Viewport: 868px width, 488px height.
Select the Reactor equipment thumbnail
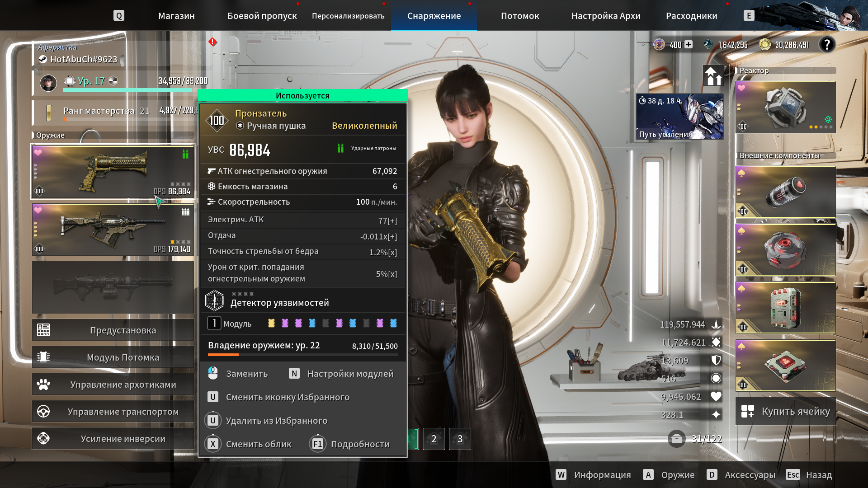785,108
